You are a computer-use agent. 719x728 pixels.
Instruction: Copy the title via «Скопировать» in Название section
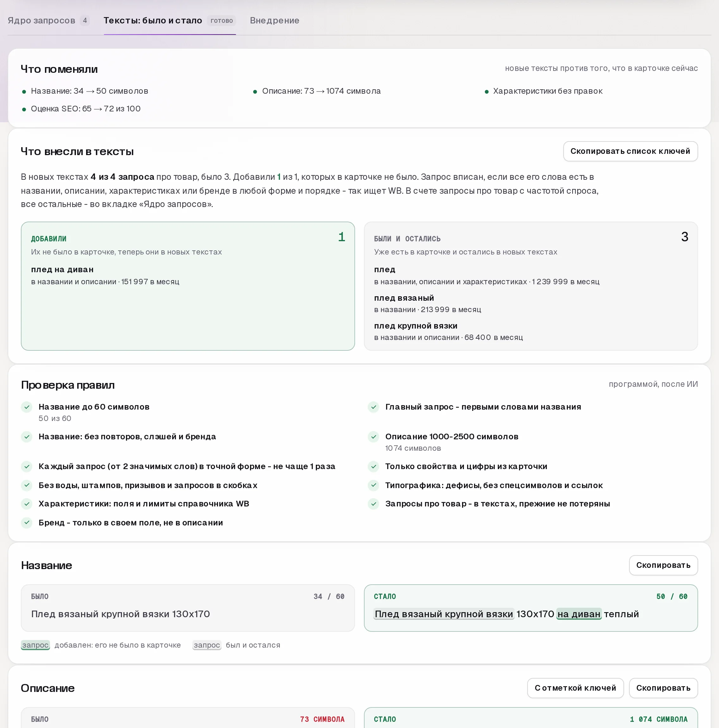pyautogui.click(x=663, y=565)
